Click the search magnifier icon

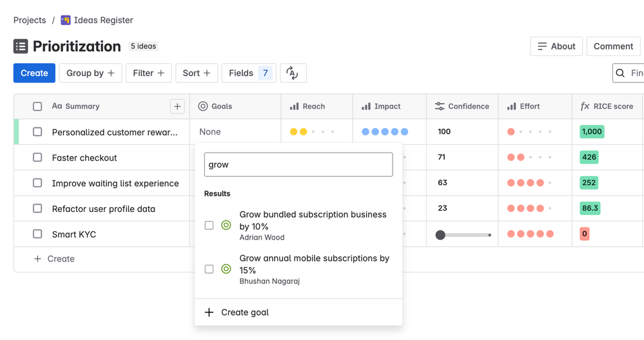620,73
